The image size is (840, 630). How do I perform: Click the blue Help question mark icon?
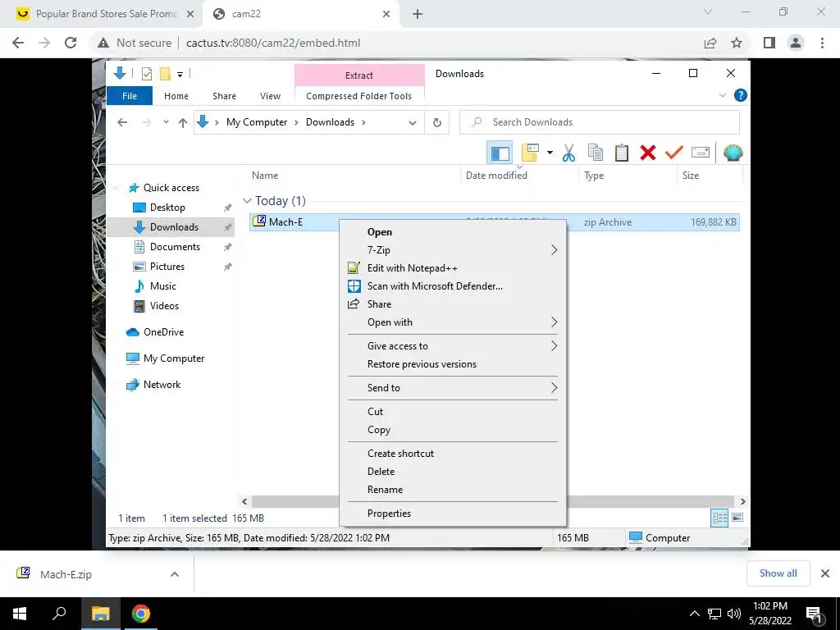tap(741, 95)
